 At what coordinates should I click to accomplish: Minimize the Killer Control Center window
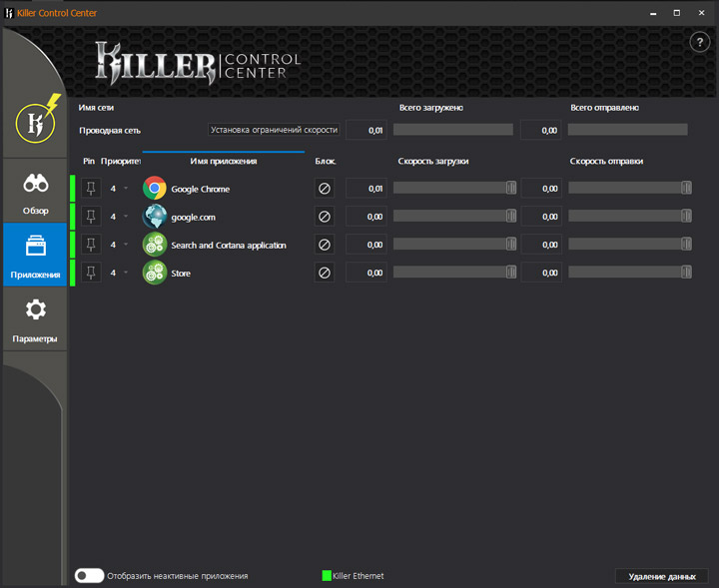tap(653, 13)
